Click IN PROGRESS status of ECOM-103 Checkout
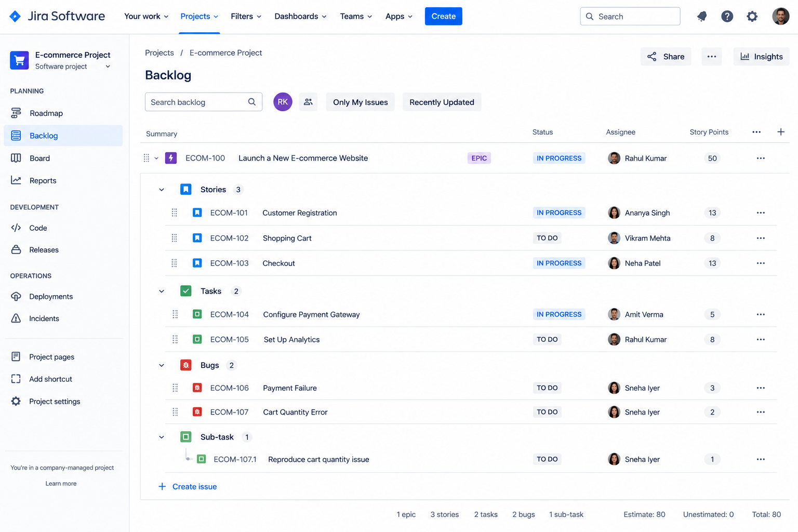 tap(559, 263)
